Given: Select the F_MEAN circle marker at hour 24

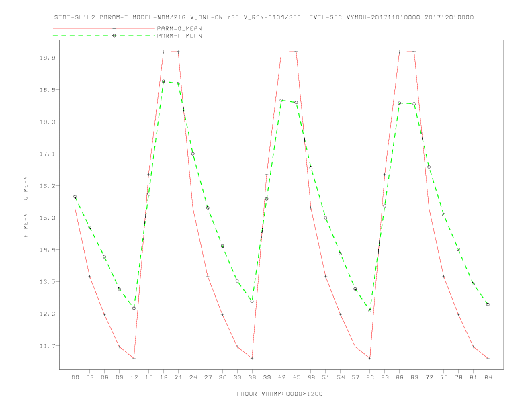Looking at the screenshot, I should click(193, 154).
